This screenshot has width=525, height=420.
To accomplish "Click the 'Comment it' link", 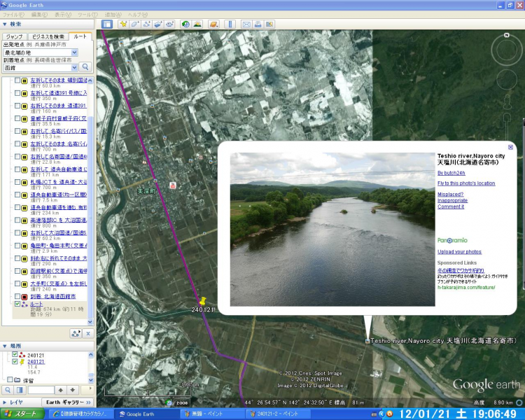I will (451, 206).
